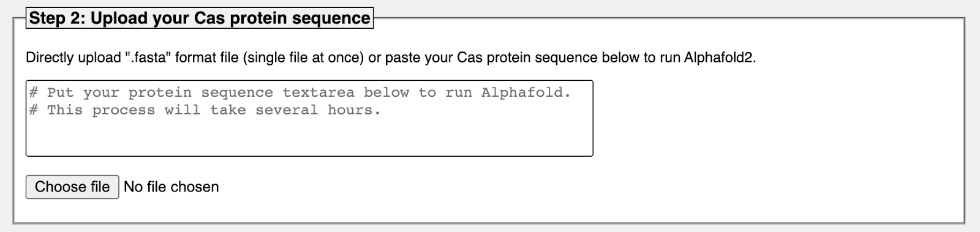Select the Step 2 section heading
This screenshot has width=980, height=232.
tap(200, 18)
